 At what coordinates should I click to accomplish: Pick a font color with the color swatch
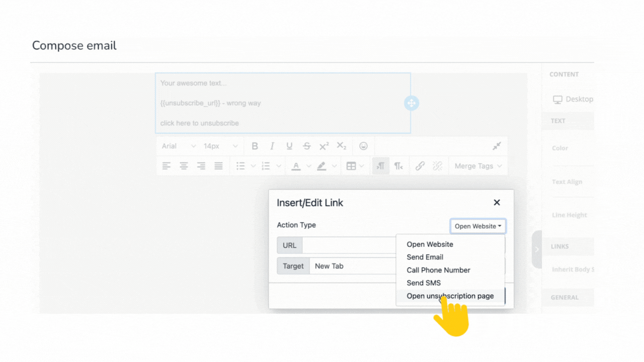pos(296,165)
